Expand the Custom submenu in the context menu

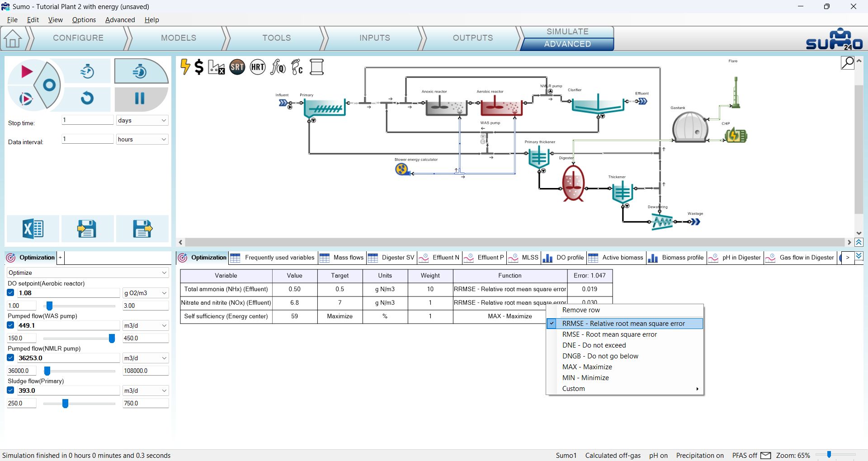pos(625,389)
